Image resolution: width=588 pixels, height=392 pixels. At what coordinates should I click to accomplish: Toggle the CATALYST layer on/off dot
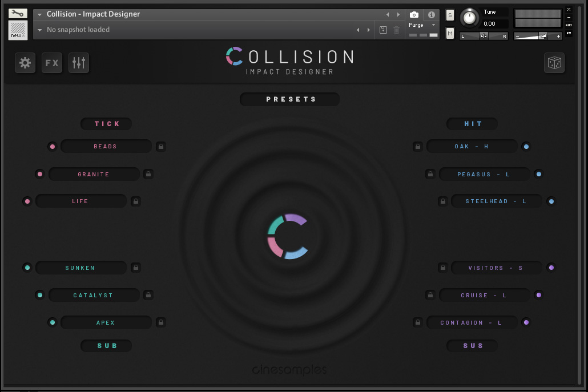click(40, 295)
